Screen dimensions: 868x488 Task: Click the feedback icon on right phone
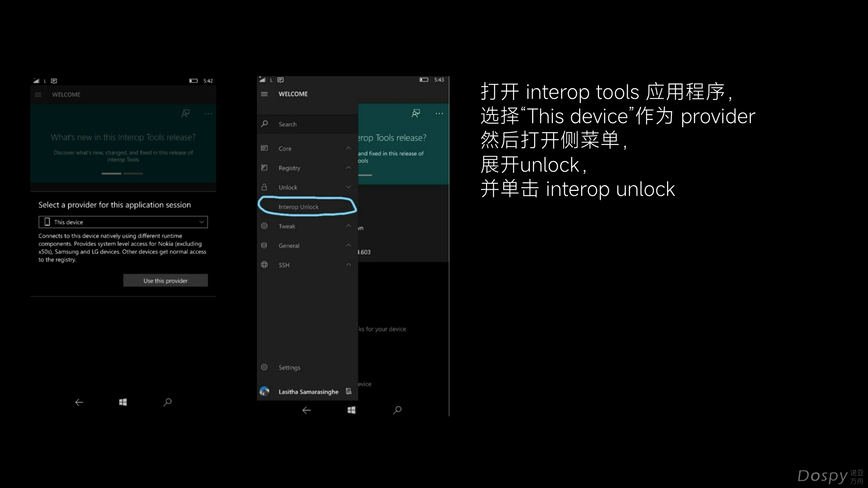(415, 113)
